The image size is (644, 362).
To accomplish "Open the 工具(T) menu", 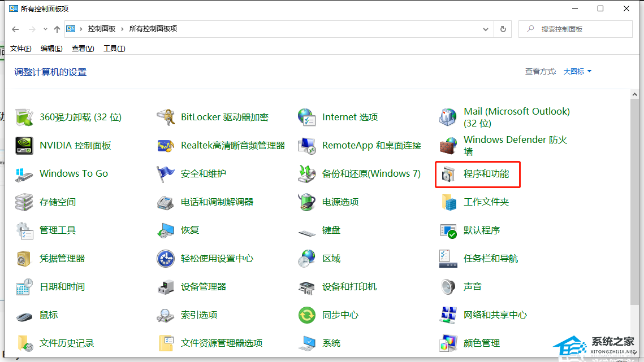I will [114, 49].
